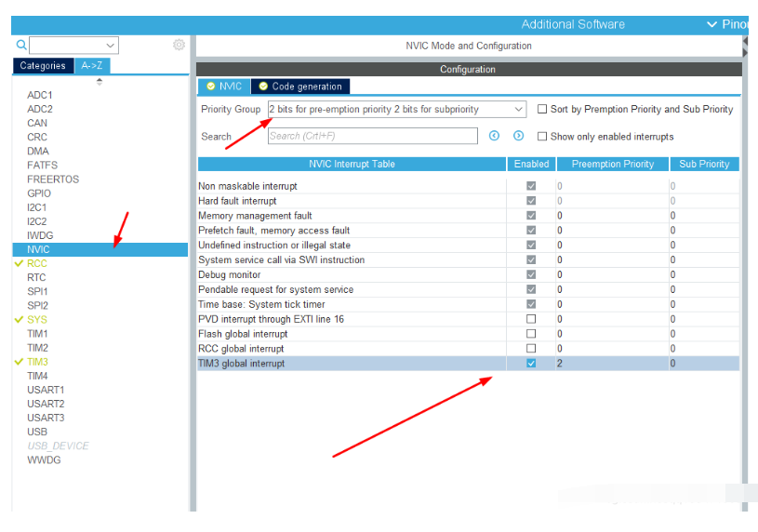This screenshot has width=758, height=532.
Task: Click the interrupt Search (Ctrl+F) field
Action: 372,136
